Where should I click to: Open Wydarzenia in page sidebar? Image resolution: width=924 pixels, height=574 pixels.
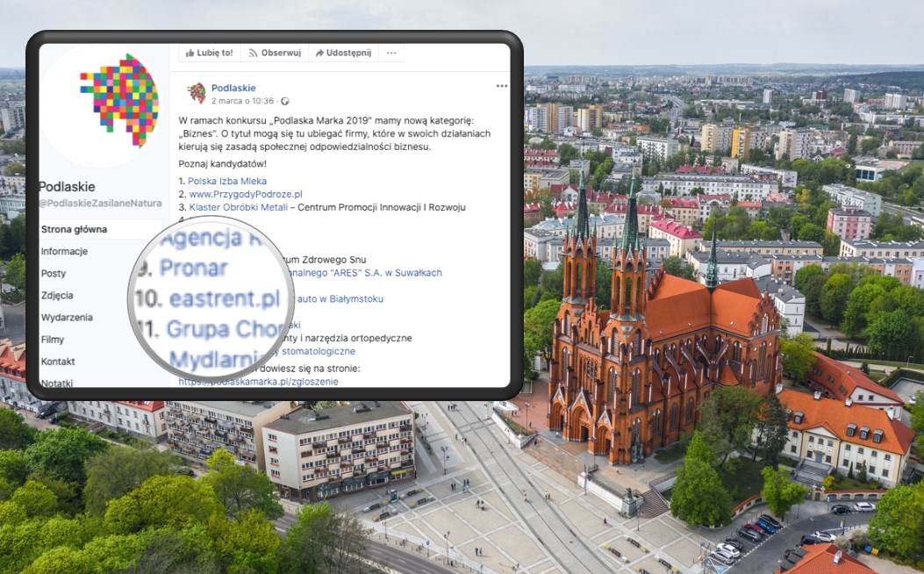(67, 318)
